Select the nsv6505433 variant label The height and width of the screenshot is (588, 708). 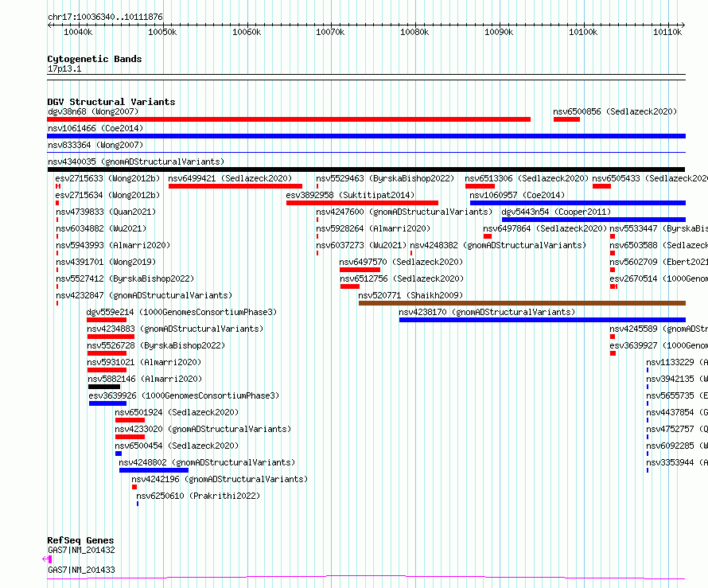click(650, 178)
